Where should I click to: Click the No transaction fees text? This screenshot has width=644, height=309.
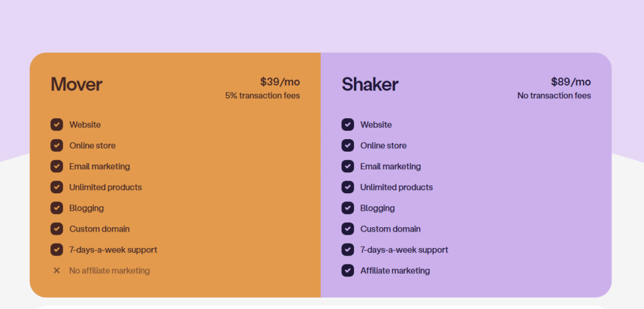pos(554,96)
